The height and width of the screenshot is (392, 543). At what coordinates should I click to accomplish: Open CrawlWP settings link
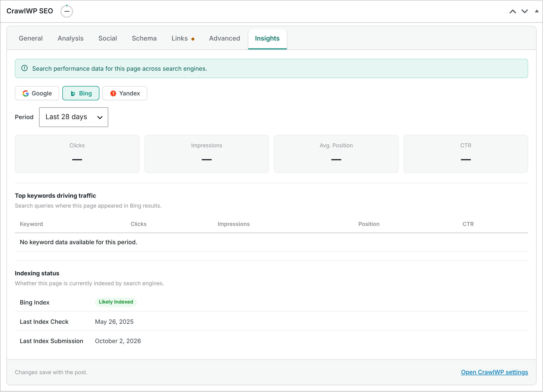495,372
